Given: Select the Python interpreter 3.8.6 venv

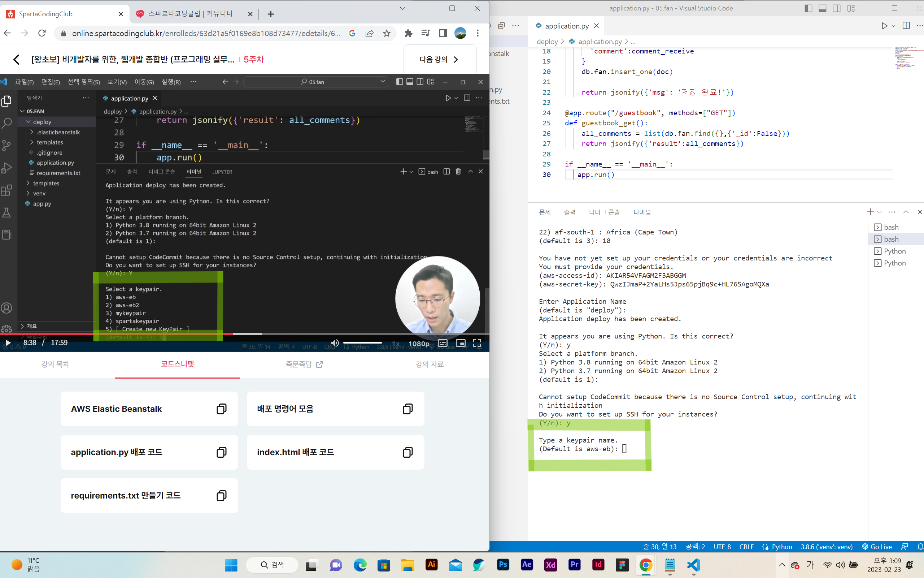Looking at the screenshot, I should coord(826,547).
